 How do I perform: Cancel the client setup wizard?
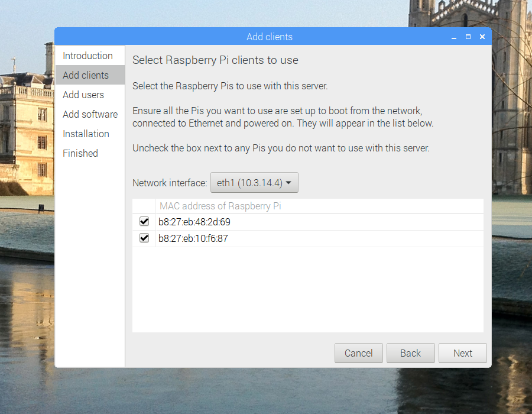point(358,353)
